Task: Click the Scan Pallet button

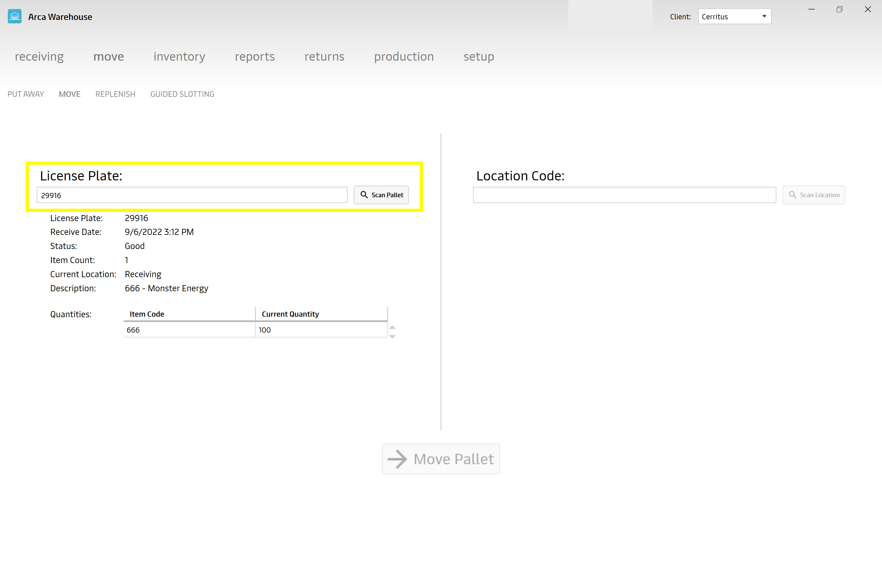Action: click(382, 195)
